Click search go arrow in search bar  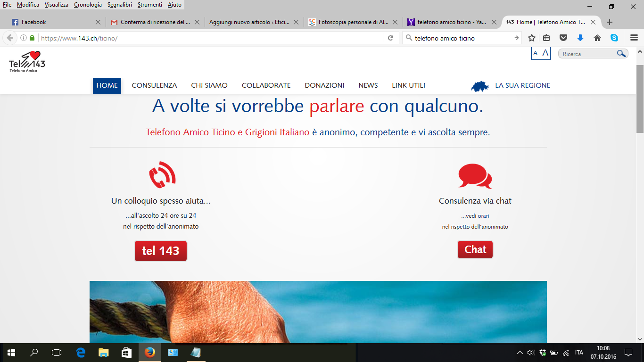tap(517, 38)
